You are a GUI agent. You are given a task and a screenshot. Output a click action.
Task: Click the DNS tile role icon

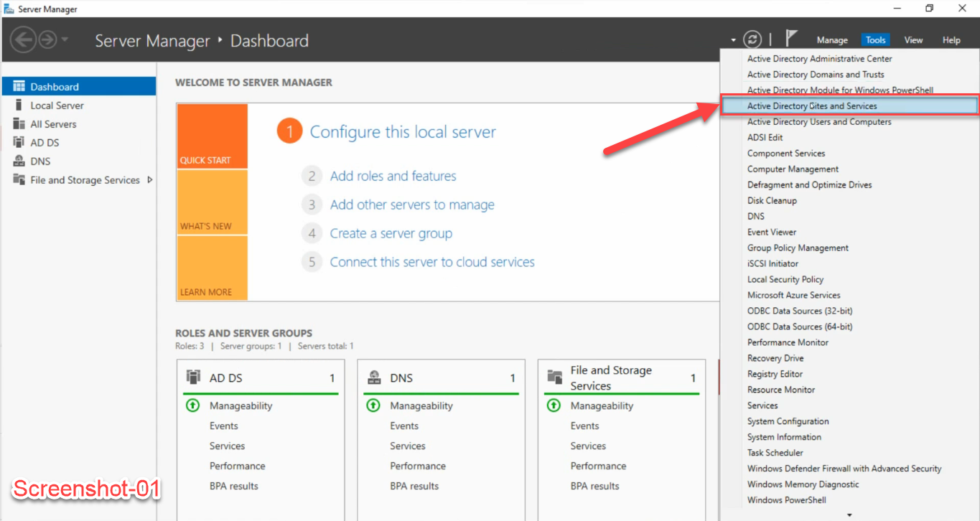(x=373, y=377)
